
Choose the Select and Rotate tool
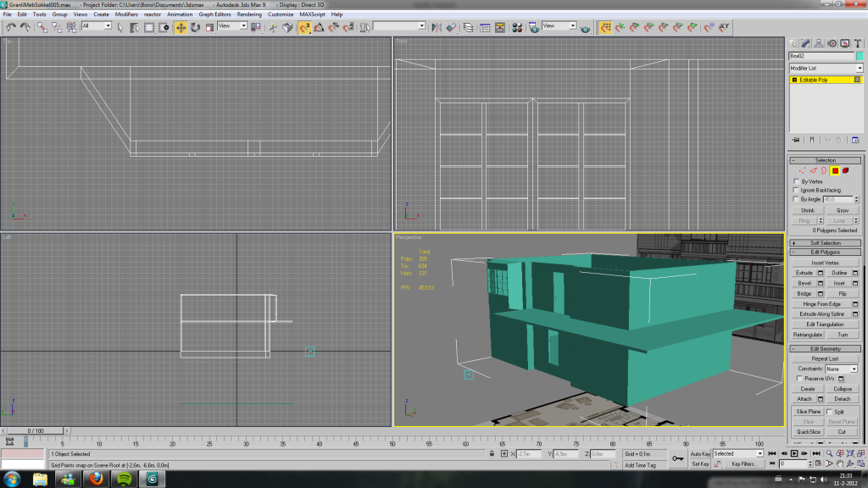[195, 27]
